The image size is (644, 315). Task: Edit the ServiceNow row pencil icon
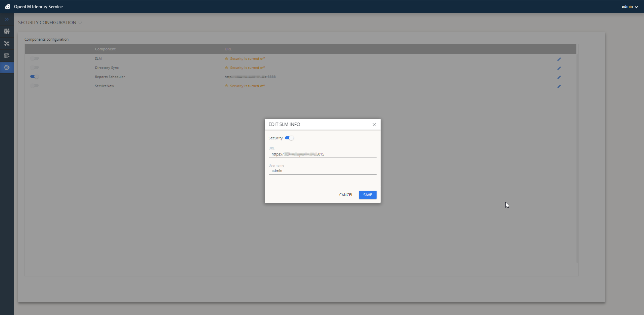559,86
